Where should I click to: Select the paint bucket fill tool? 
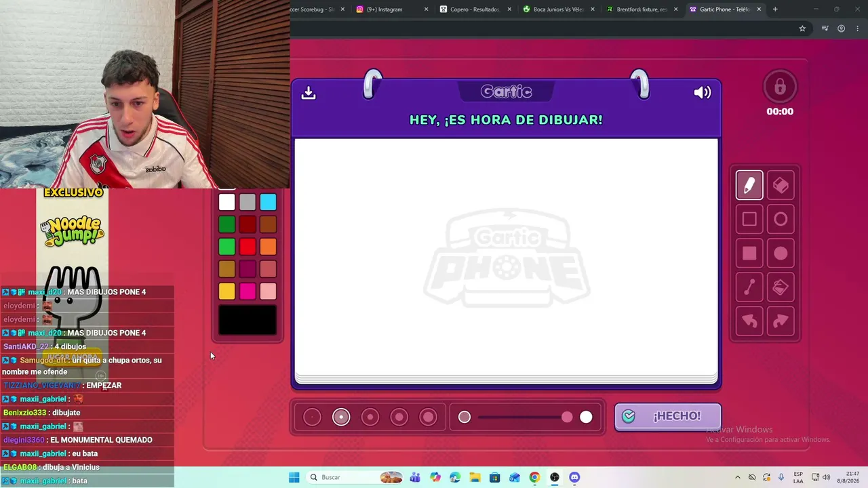(x=781, y=287)
